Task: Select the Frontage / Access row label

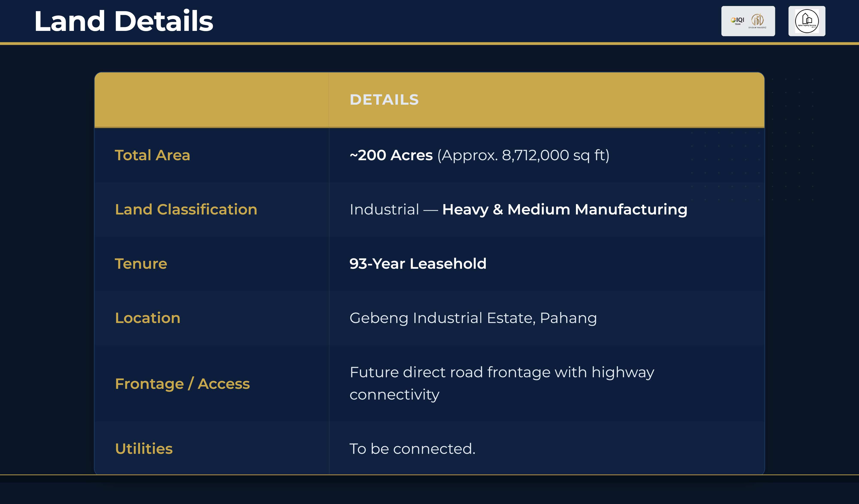Action: pos(182,384)
